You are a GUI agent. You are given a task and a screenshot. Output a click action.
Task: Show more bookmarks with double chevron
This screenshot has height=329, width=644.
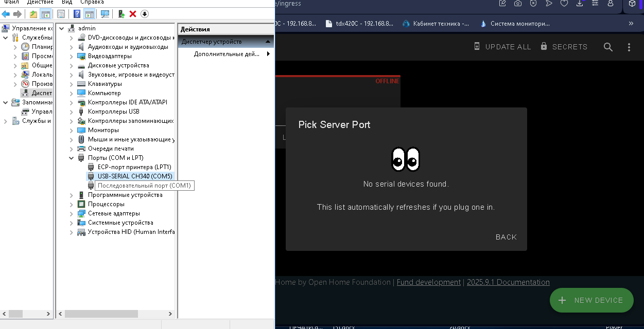[631, 23]
